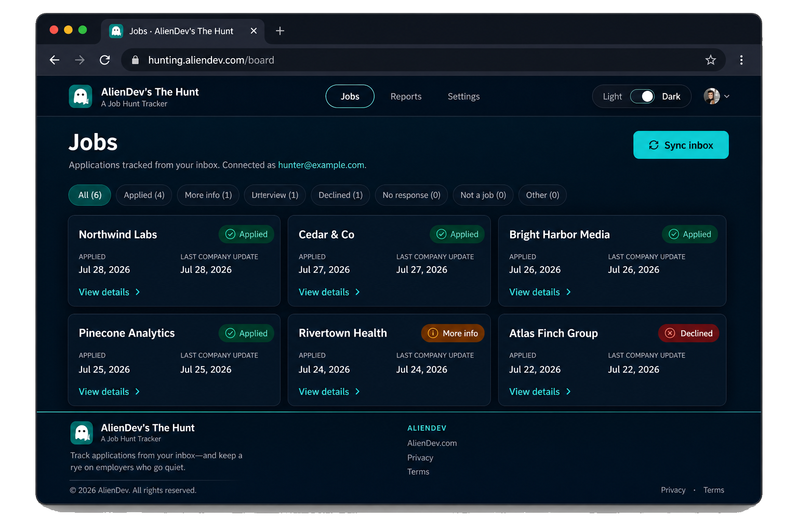Click the Sync inbox button
This screenshot has width=798, height=532.
tap(681, 145)
